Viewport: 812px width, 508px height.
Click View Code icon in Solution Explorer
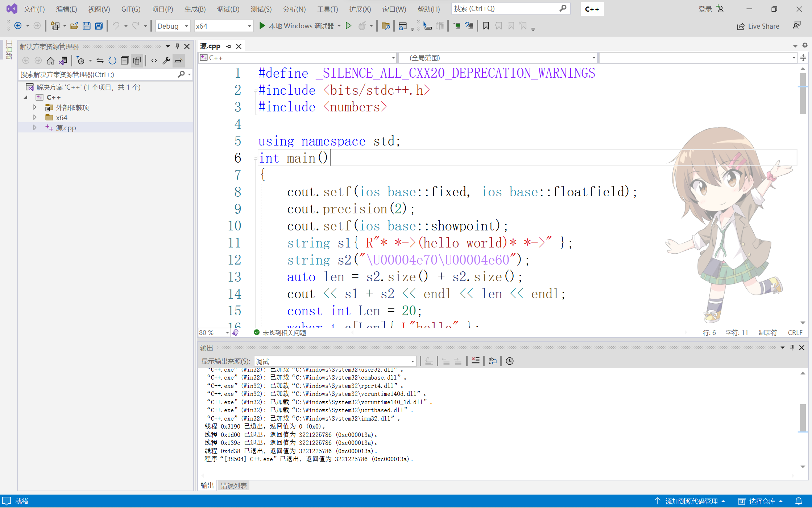click(154, 61)
